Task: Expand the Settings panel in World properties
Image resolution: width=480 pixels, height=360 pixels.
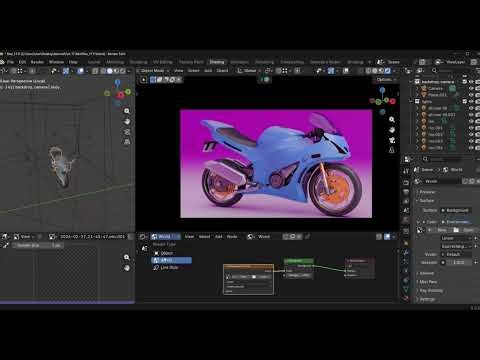Action: tap(427, 299)
